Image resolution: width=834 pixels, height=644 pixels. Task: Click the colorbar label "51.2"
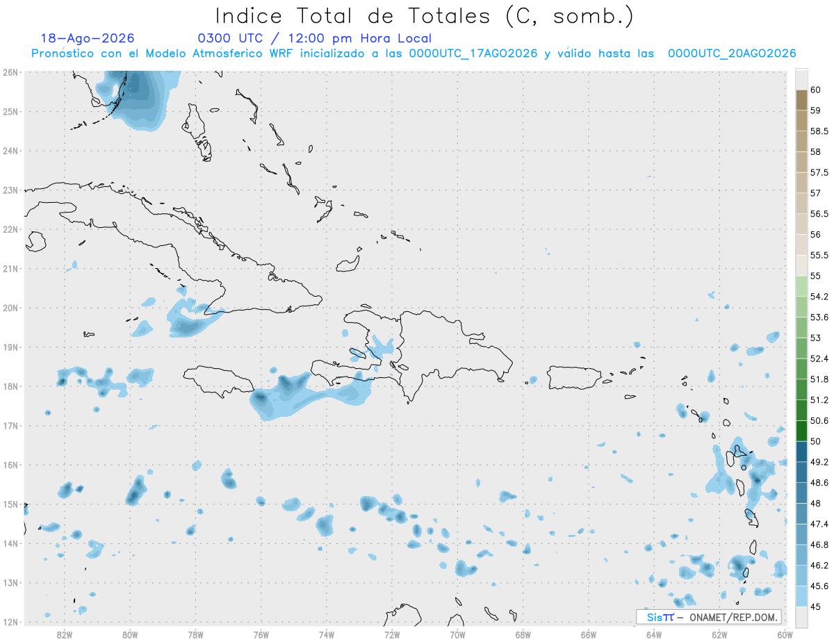[x=819, y=400]
